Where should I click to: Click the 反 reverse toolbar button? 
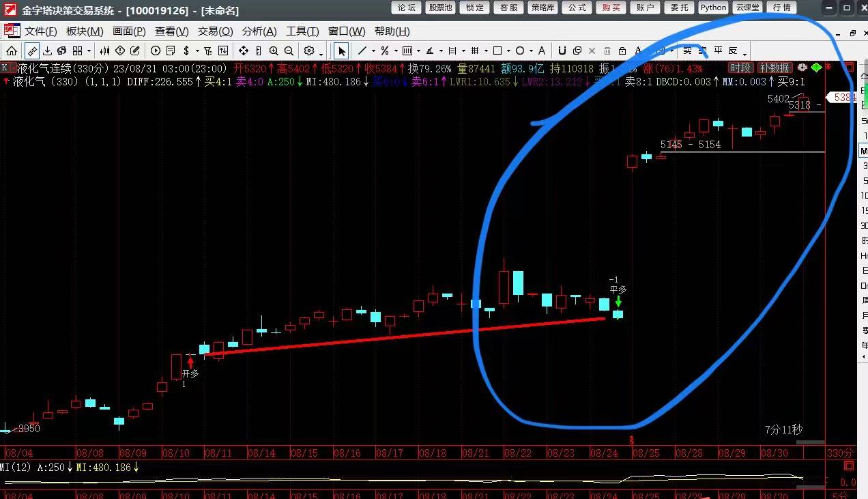[733, 51]
